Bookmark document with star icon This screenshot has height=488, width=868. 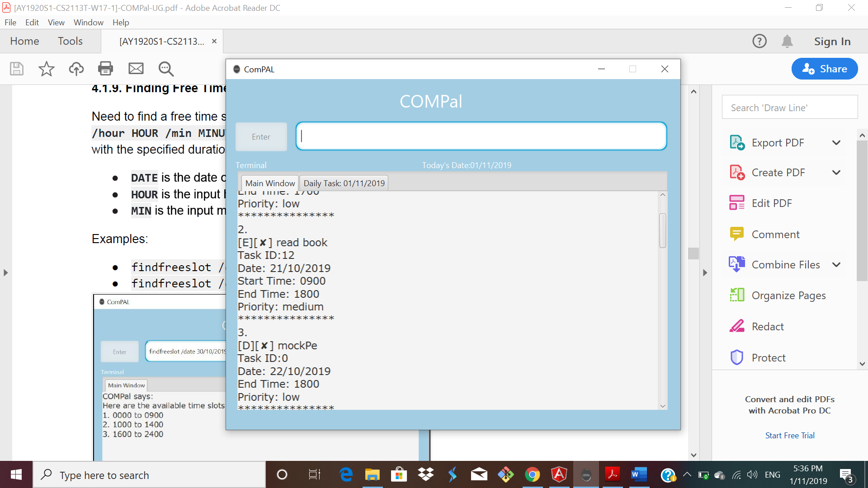pos(46,69)
